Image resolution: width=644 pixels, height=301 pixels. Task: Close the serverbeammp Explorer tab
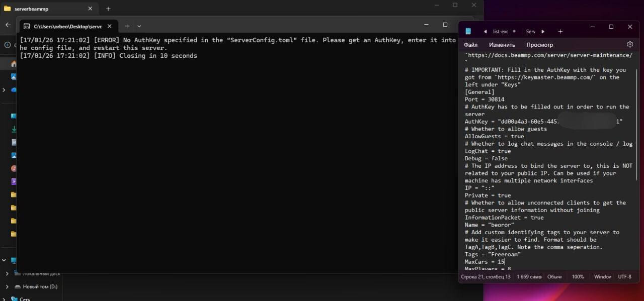(x=90, y=9)
